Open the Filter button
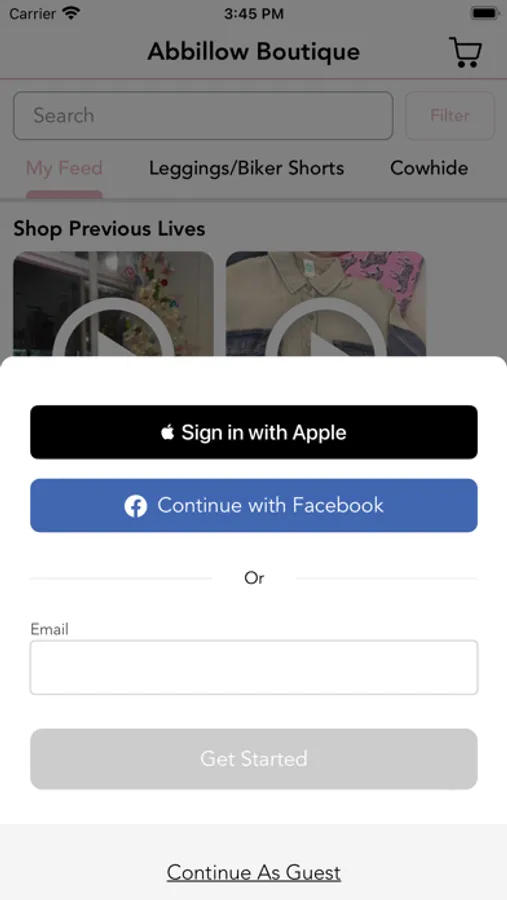Image resolution: width=507 pixels, height=900 pixels. coord(450,115)
